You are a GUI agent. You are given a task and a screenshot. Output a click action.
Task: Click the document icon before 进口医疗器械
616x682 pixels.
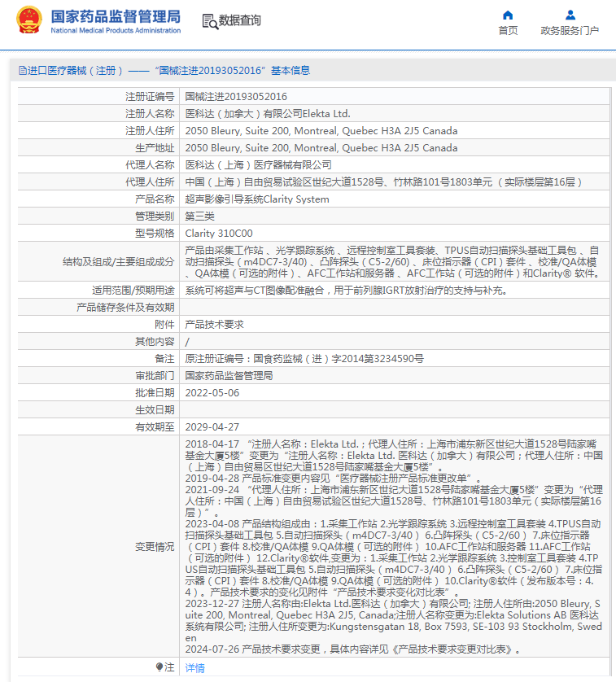[x=23, y=71]
